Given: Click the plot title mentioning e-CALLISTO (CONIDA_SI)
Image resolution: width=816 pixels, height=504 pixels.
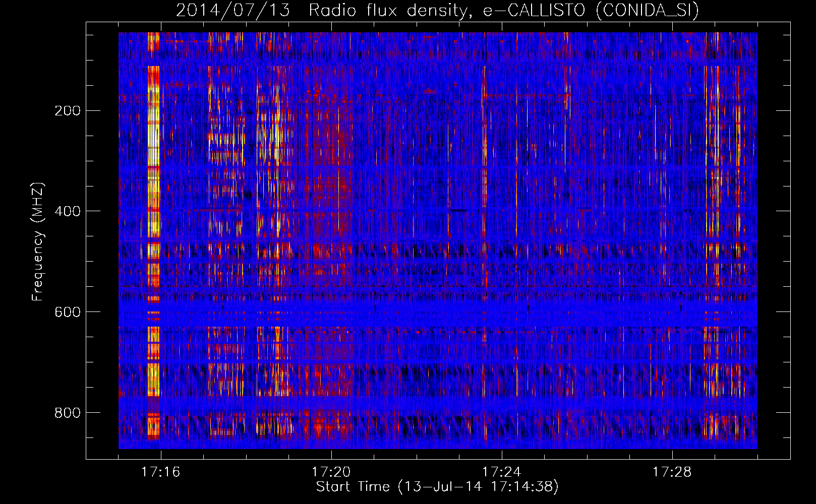Looking at the screenshot, I should pos(437,10).
